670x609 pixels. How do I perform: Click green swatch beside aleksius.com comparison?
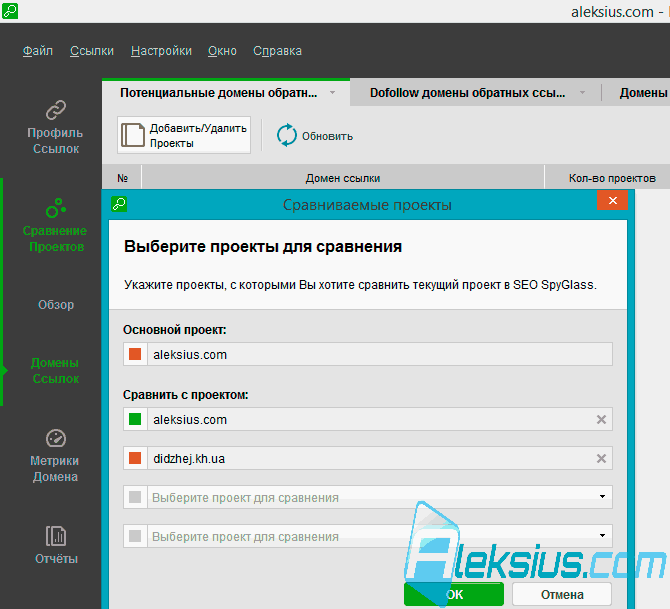click(x=135, y=419)
